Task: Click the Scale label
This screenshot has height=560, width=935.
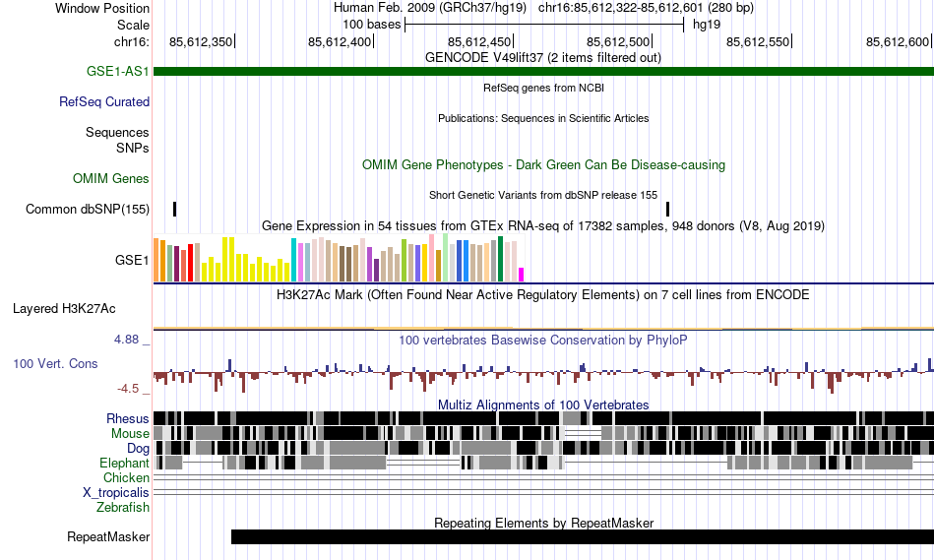Action: click(133, 25)
